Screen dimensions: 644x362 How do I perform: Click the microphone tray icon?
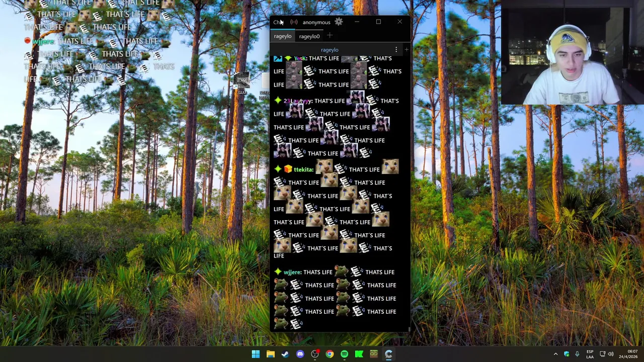pyautogui.click(x=577, y=354)
